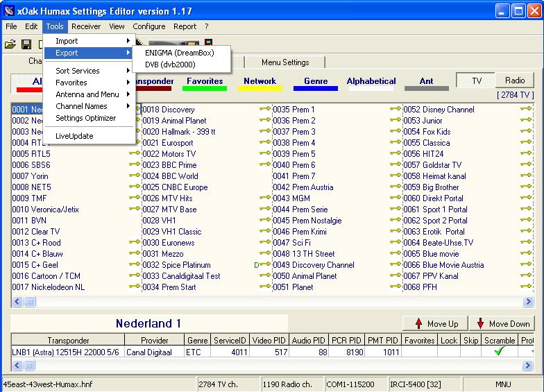
Task: Click the key icon beside 0060 Direkt Portal
Action: click(526, 198)
